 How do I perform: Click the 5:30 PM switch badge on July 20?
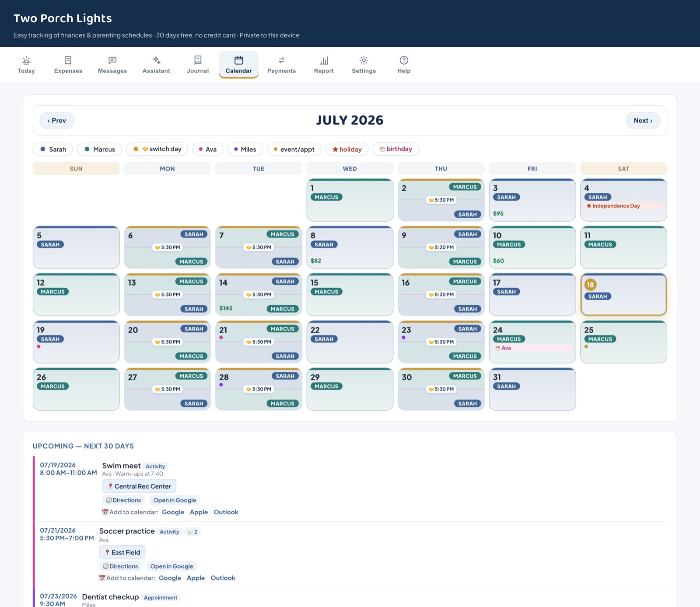(x=168, y=342)
